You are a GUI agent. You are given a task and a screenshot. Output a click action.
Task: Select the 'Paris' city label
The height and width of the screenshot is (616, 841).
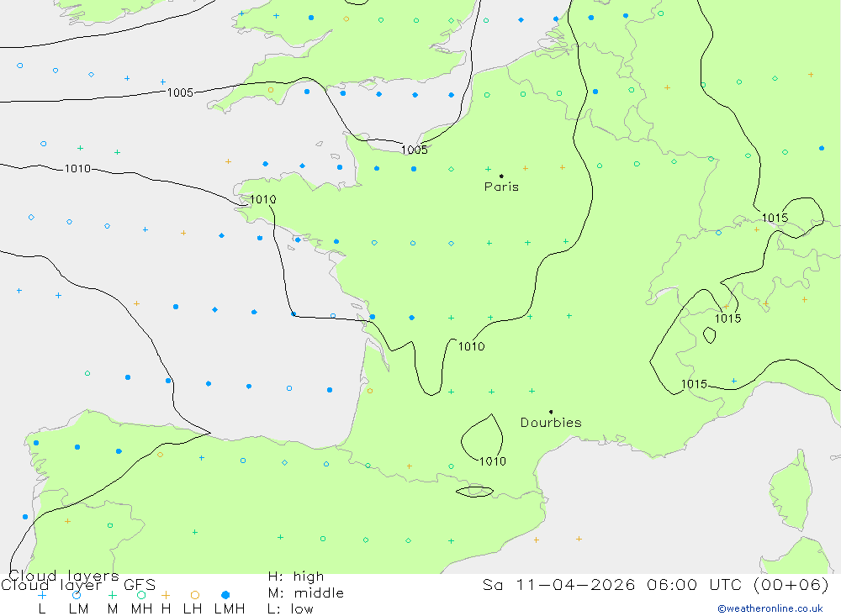point(501,187)
